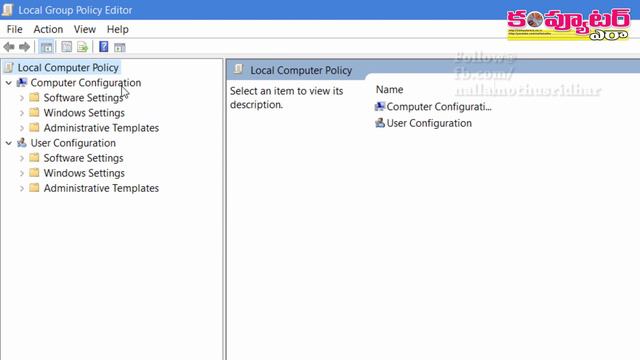Screen dimensions: 640x360
Task: Click the Local Computer Policy tree icon
Action: (x=9, y=67)
